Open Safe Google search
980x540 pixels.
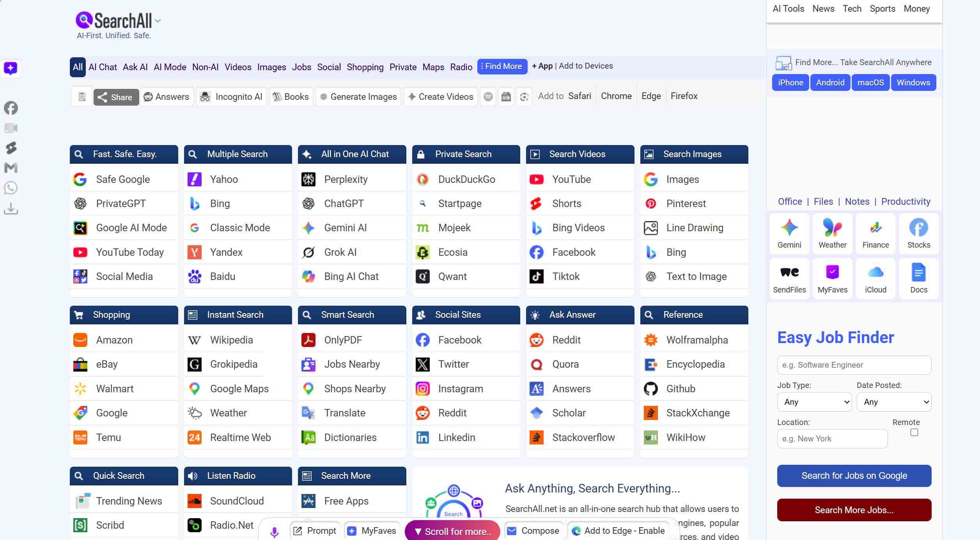(124, 179)
